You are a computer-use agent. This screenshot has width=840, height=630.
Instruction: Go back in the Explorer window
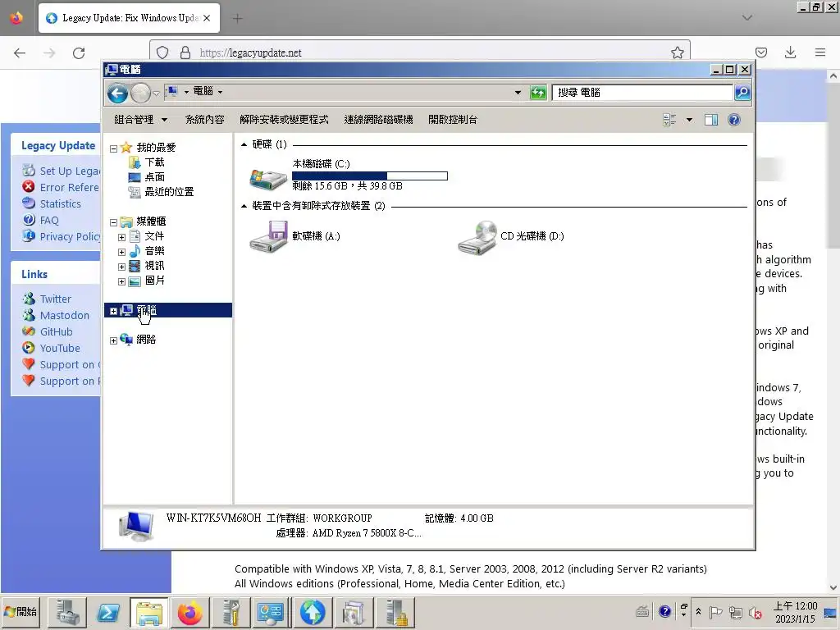pyautogui.click(x=117, y=94)
